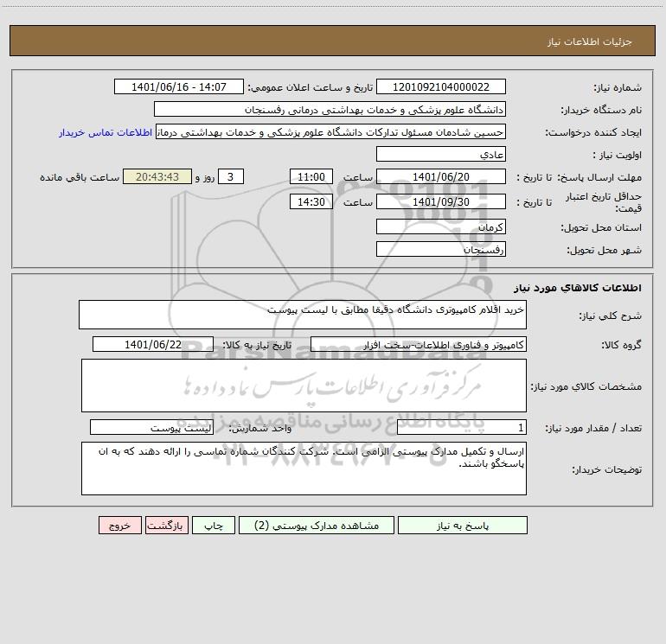Click the label ایجاد کننده درخواست
The image size is (666, 644).
593,133
